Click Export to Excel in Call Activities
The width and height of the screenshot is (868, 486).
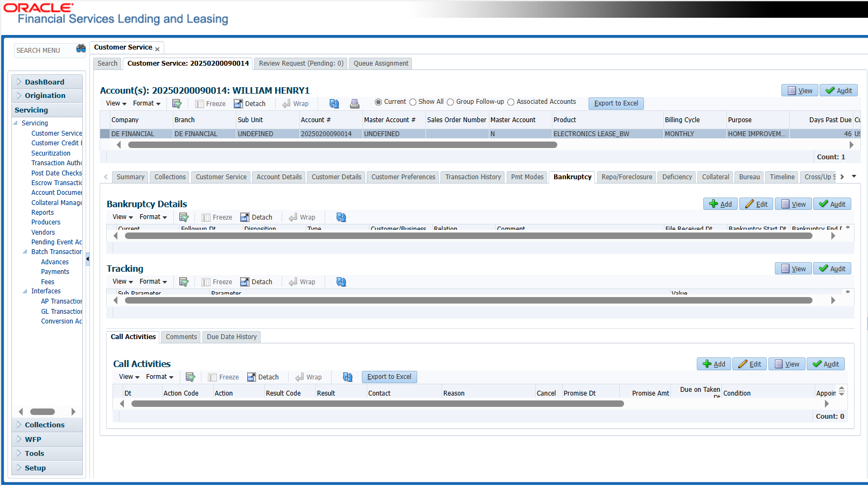389,377
